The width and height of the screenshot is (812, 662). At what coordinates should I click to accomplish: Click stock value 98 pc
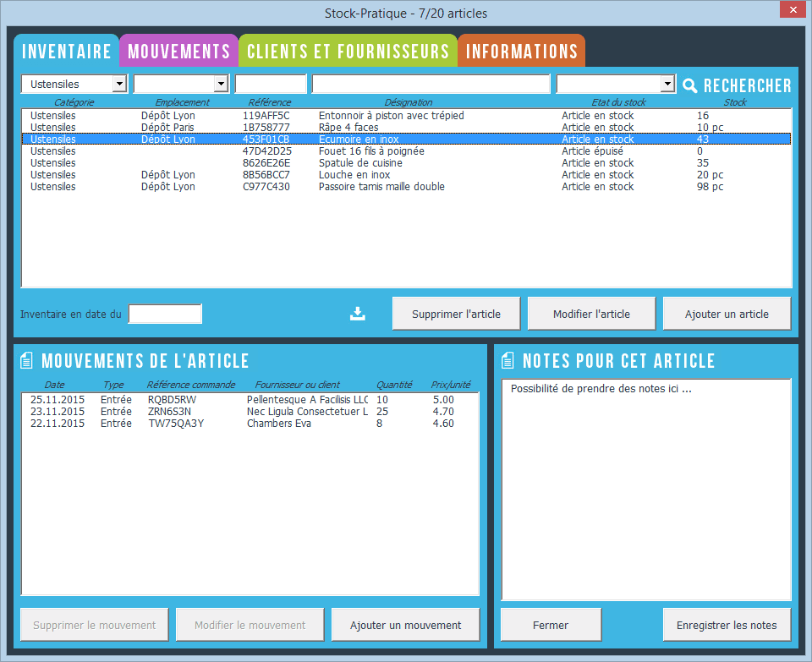[x=710, y=187]
